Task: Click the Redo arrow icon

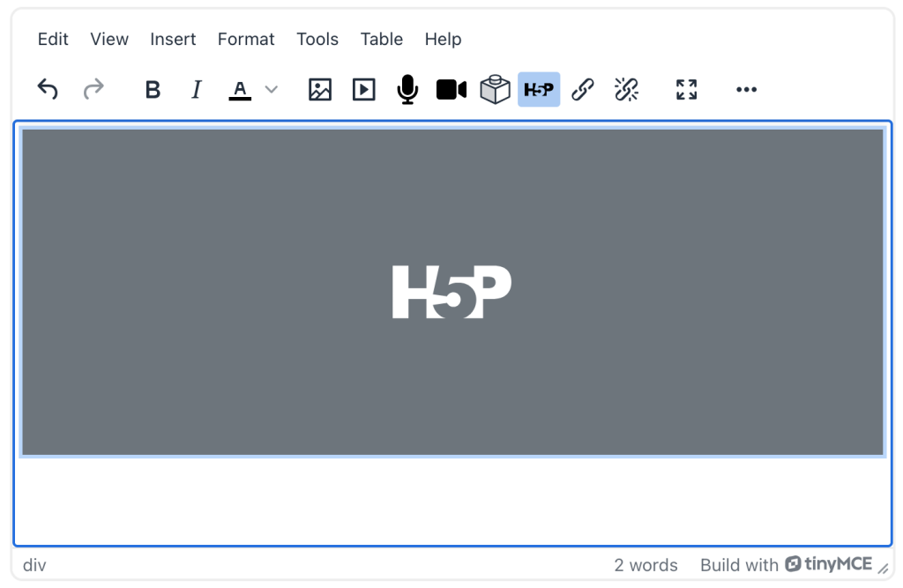Action: (93, 89)
